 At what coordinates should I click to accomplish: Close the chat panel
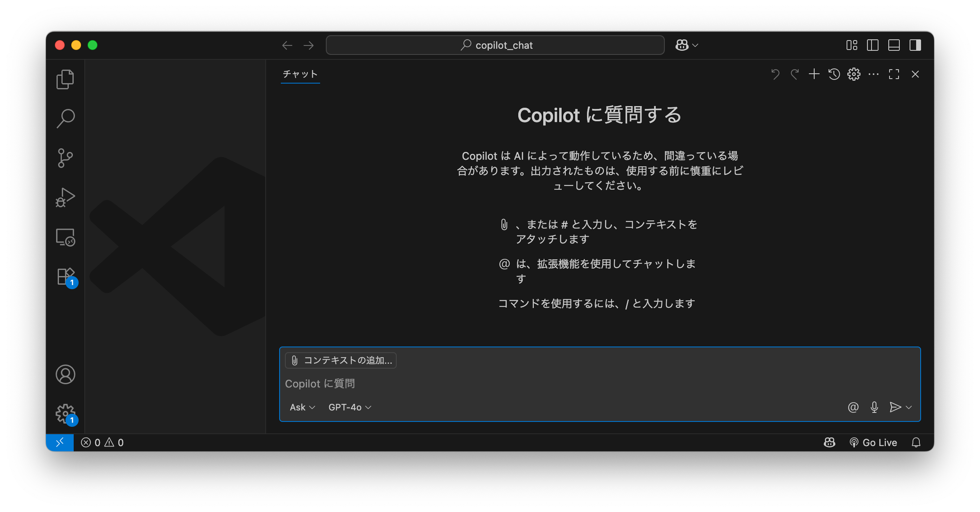click(x=915, y=74)
